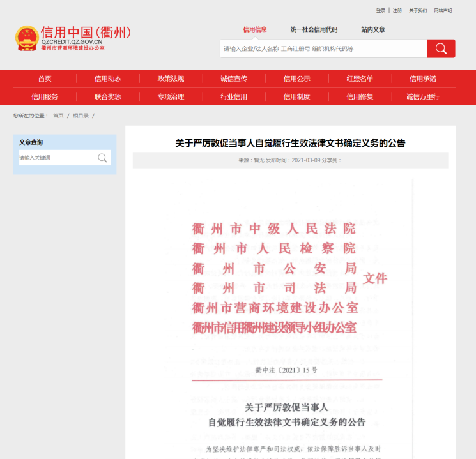The image size is (476, 459).
Task: Open 联合奖惩 navigation menu item
Action: point(107,96)
